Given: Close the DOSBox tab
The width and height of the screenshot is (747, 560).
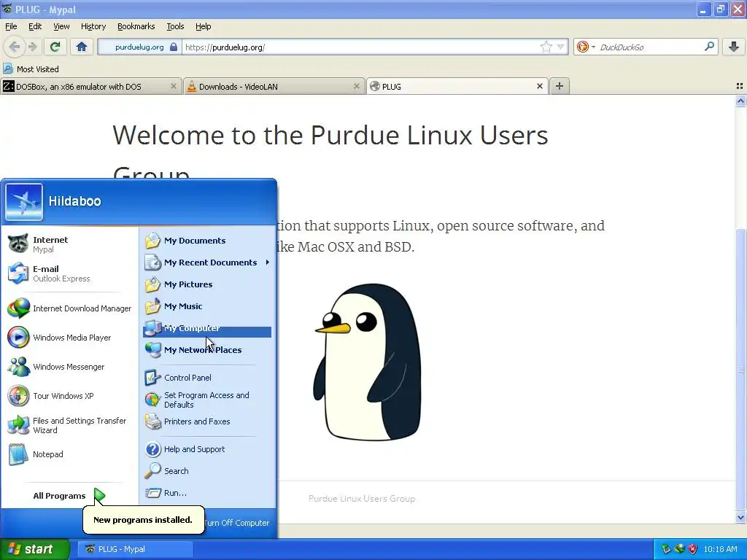Looking at the screenshot, I should coord(174,86).
